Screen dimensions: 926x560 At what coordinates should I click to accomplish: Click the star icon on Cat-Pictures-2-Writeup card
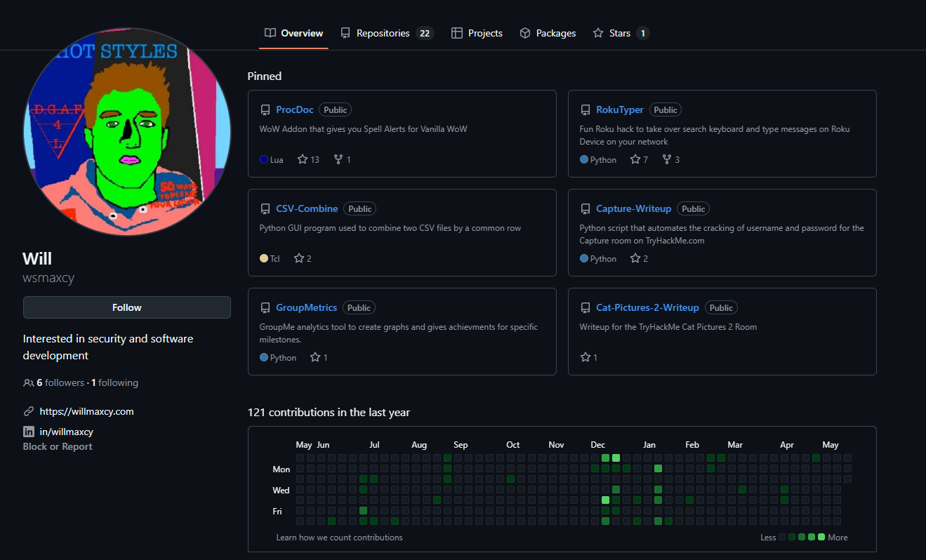pos(583,357)
